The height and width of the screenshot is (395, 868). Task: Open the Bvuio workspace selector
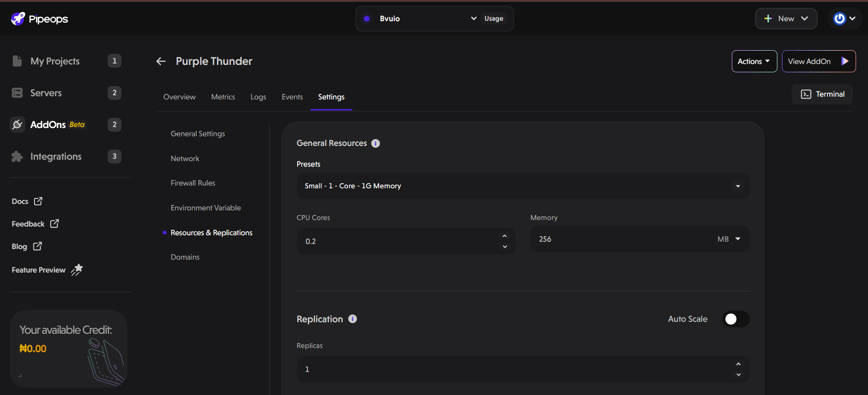pyautogui.click(x=420, y=18)
